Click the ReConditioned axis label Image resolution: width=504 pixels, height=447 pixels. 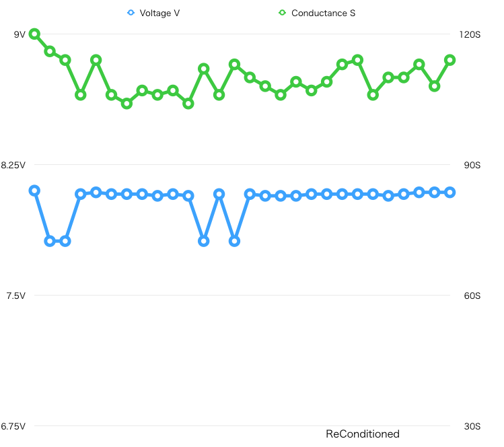click(x=363, y=434)
